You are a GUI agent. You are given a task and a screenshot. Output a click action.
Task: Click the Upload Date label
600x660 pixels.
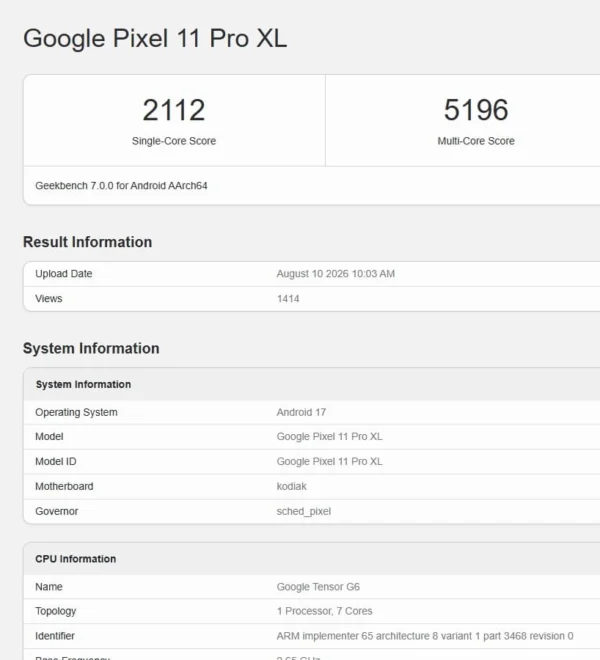[x=64, y=274]
